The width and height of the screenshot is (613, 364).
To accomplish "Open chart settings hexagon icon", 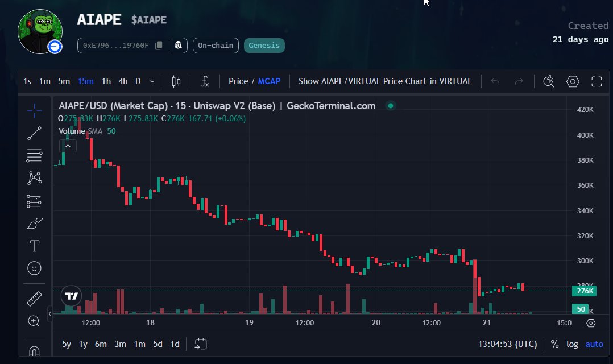I will coord(573,81).
